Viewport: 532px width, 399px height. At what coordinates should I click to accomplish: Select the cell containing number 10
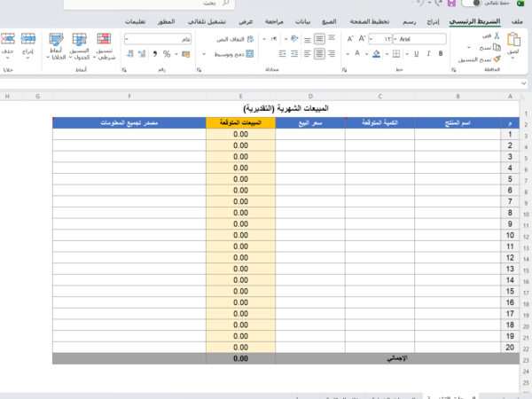pyautogui.click(x=510, y=235)
